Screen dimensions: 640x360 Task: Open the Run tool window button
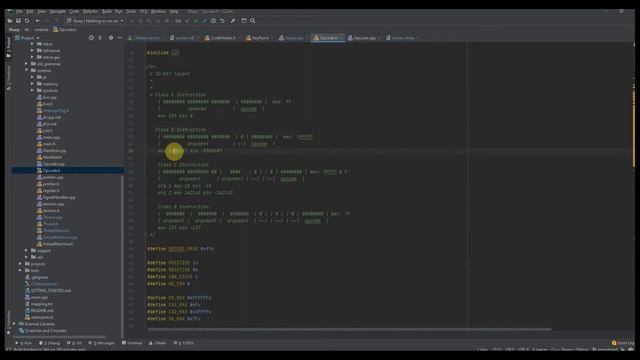click(x=24, y=343)
